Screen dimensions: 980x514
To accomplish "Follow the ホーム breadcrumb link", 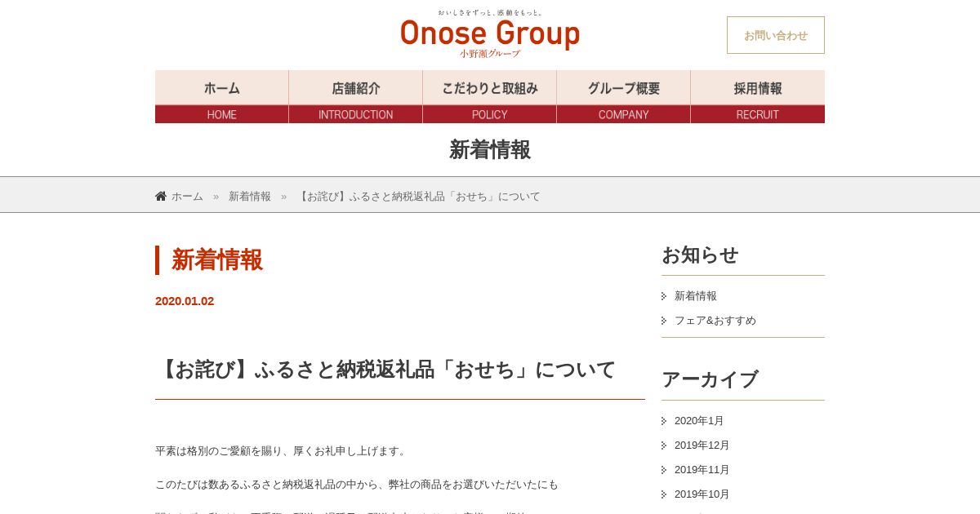I will coord(187,197).
